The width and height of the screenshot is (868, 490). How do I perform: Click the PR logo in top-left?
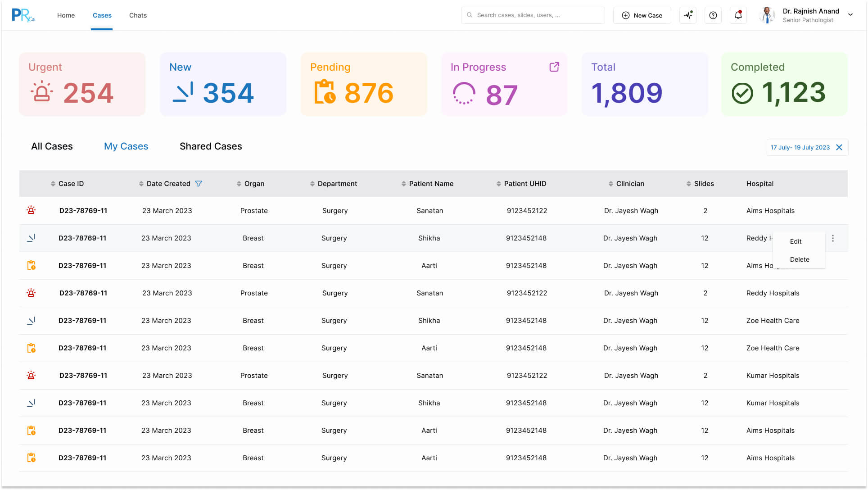[23, 15]
